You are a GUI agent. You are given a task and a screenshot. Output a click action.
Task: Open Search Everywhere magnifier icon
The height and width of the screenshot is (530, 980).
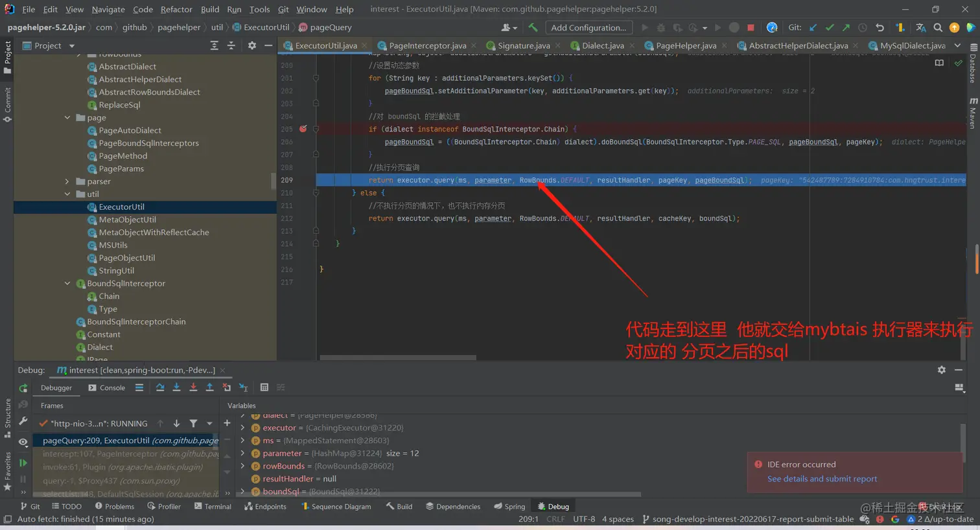pyautogui.click(x=938, y=27)
